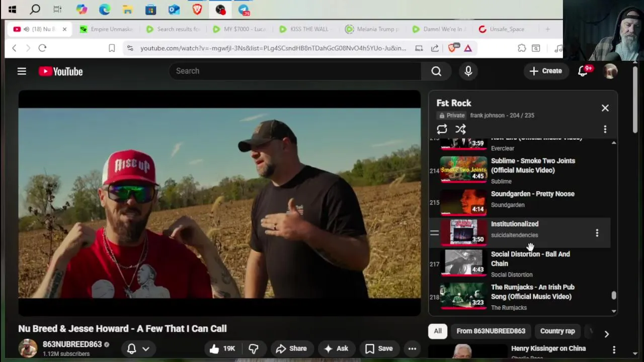
Task: Open Outlook from taskbar
Action: point(174,9)
